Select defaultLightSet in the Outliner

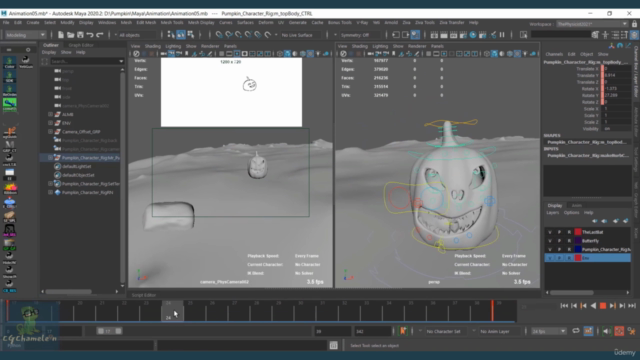click(76, 167)
